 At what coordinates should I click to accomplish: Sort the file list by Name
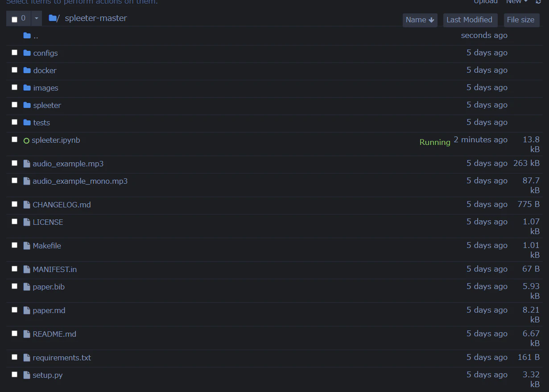click(x=420, y=20)
